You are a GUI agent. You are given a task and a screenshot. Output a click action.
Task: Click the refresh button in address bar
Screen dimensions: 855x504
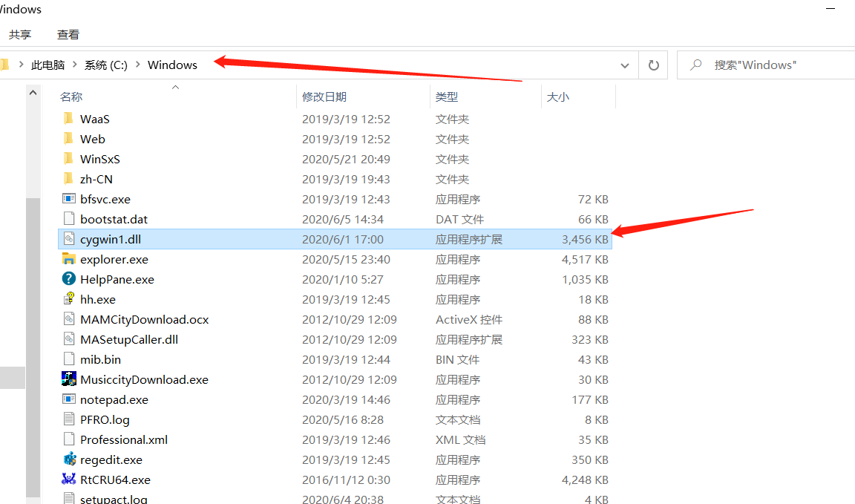coord(653,65)
